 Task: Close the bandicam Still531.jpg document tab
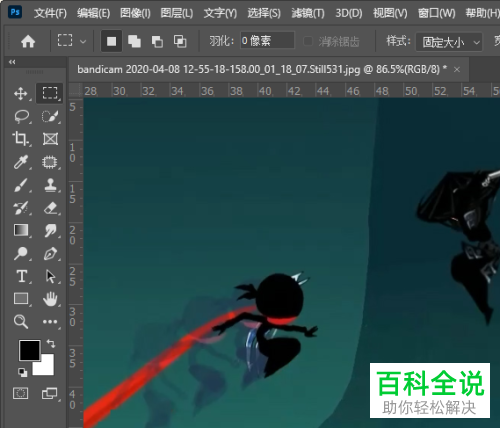click(457, 70)
